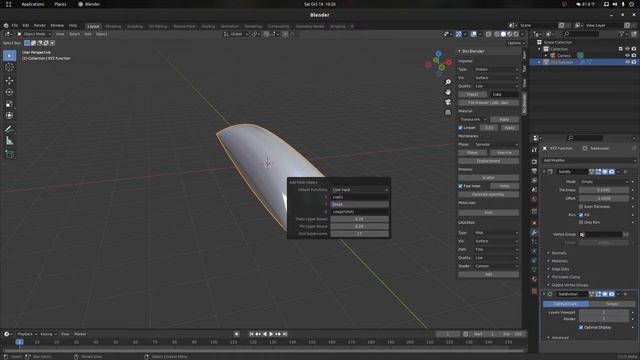This screenshot has width=640, height=360.
Task: Select the Transform tool
Action: pyautogui.click(x=9, y=116)
